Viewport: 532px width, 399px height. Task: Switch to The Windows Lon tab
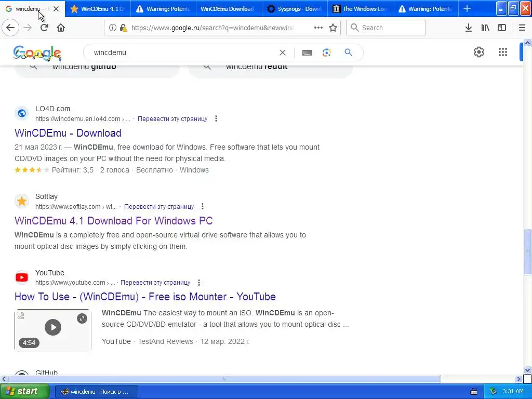tap(360, 9)
